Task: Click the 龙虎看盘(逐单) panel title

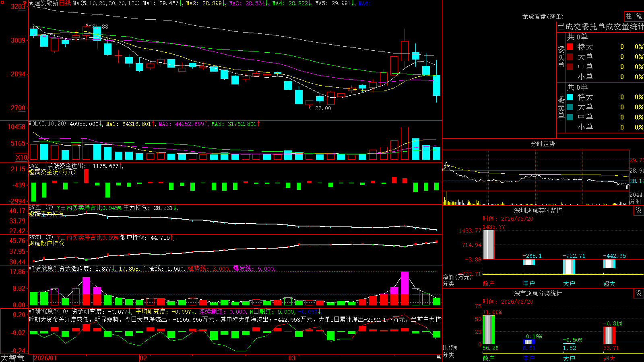Action: coord(543,16)
